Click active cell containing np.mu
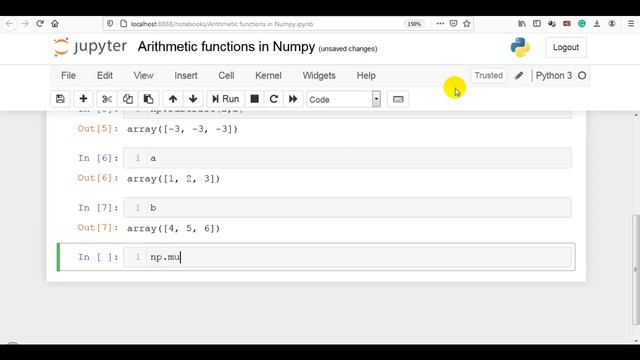640x360 pixels. 347,257
